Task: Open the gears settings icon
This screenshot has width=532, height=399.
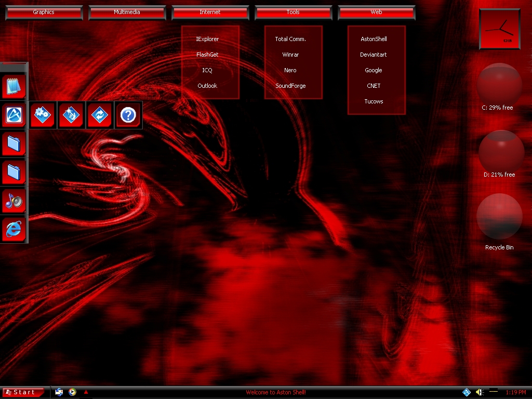Action: 43,115
